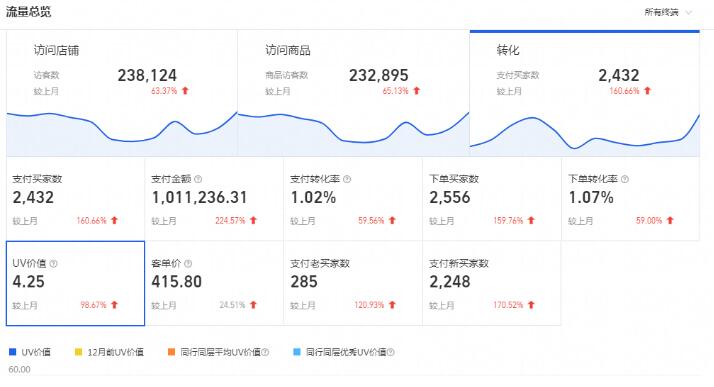Click the 285 returning buyers value
Viewport: 714px width, 387px height.
(x=304, y=282)
